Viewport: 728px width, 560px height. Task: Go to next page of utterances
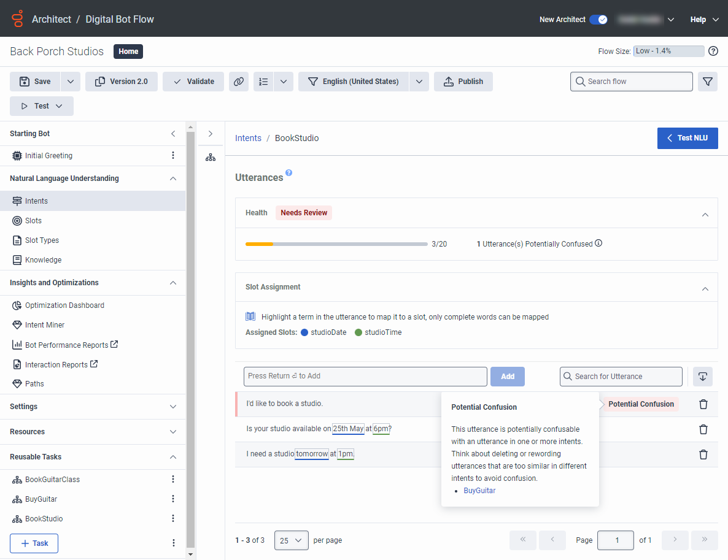pos(675,540)
